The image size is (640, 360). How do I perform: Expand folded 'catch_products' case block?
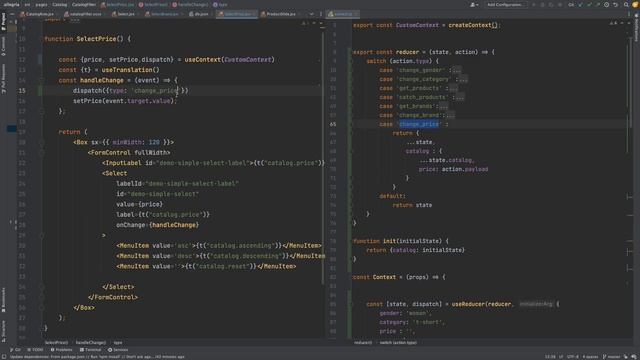(460, 97)
